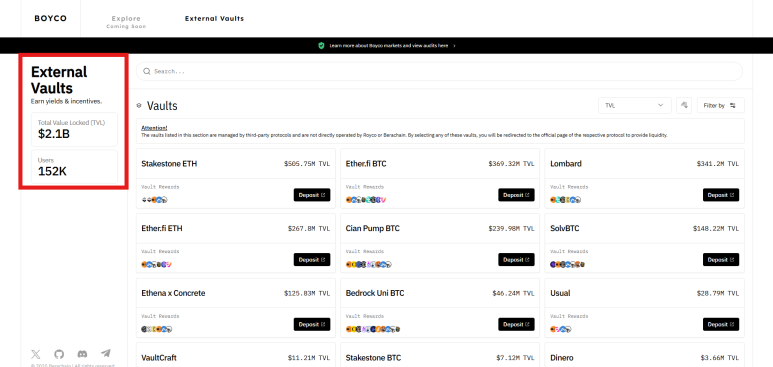The height and width of the screenshot is (367, 773).
Task: Click Ether.fi ETH vault reward icons
Action: click(x=156, y=264)
